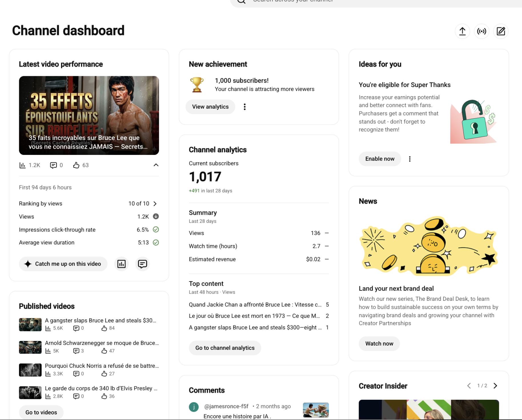Open published title A gangster slaps Bruce Lee
This screenshot has height=420, width=522.
[101, 320]
